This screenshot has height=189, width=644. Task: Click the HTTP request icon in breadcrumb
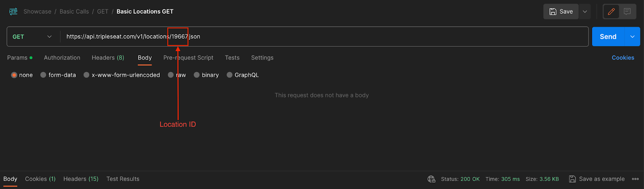tap(13, 12)
